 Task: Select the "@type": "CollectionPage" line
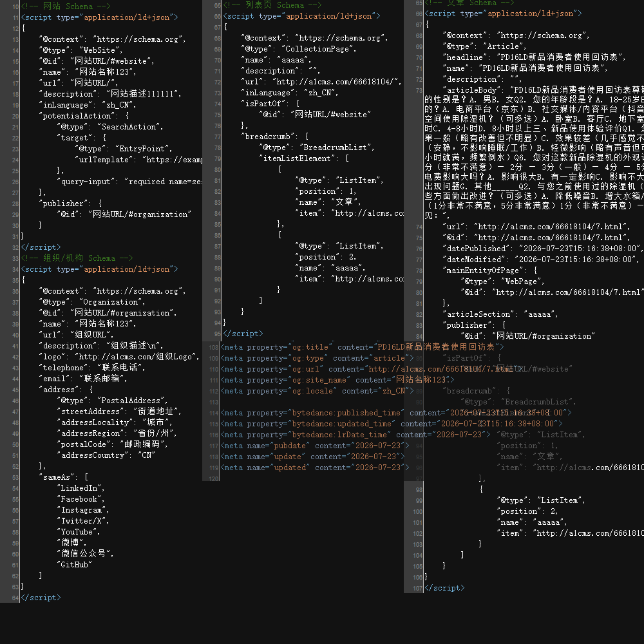[299, 49]
